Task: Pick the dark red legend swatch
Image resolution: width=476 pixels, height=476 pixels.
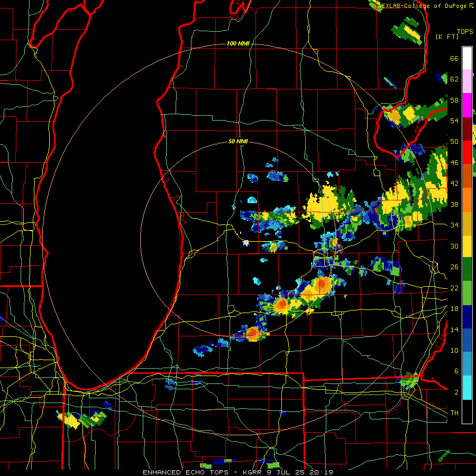Action: point(467,129)
